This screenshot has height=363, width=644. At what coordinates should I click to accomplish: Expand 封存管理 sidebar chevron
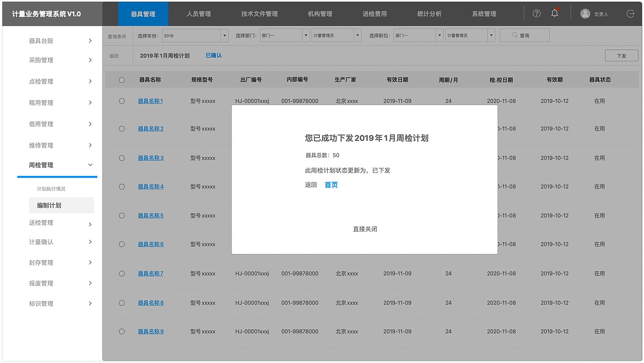pos(90,262)
